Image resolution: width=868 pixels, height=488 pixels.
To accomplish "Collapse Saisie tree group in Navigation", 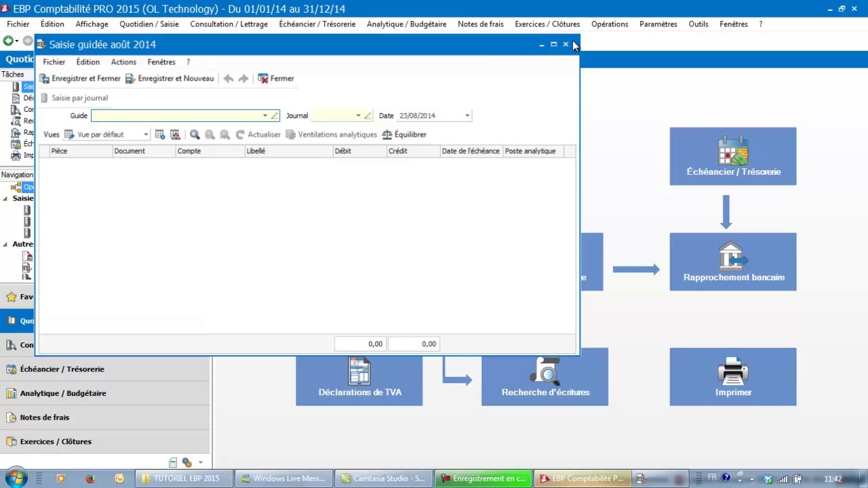I will tap(5, 199).
